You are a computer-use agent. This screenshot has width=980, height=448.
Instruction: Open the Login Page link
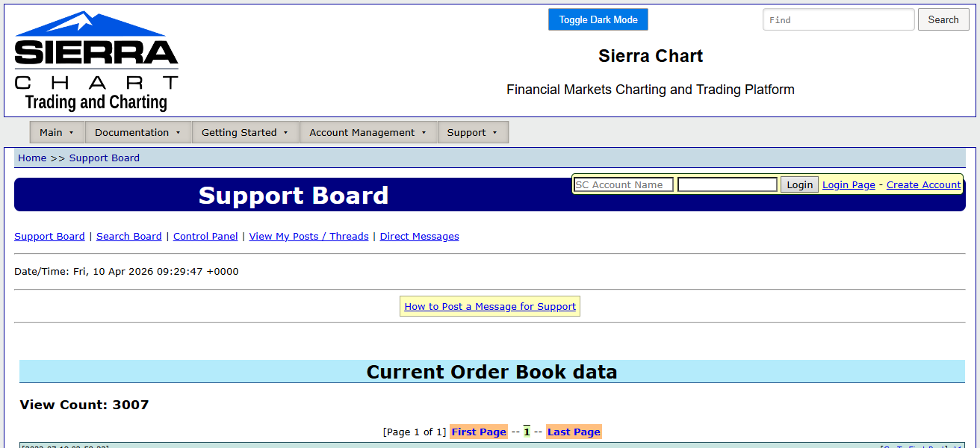(849, 184)
